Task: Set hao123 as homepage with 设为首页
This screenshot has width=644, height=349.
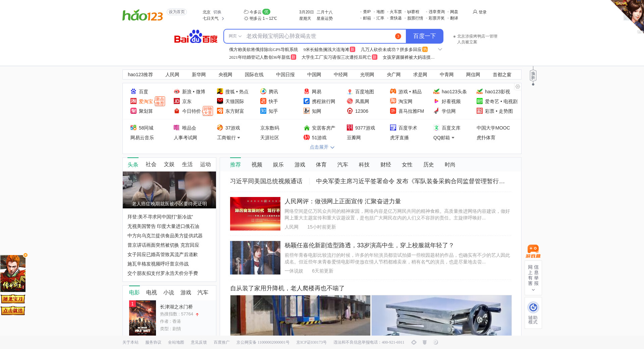Action: (x=176, y=12)
